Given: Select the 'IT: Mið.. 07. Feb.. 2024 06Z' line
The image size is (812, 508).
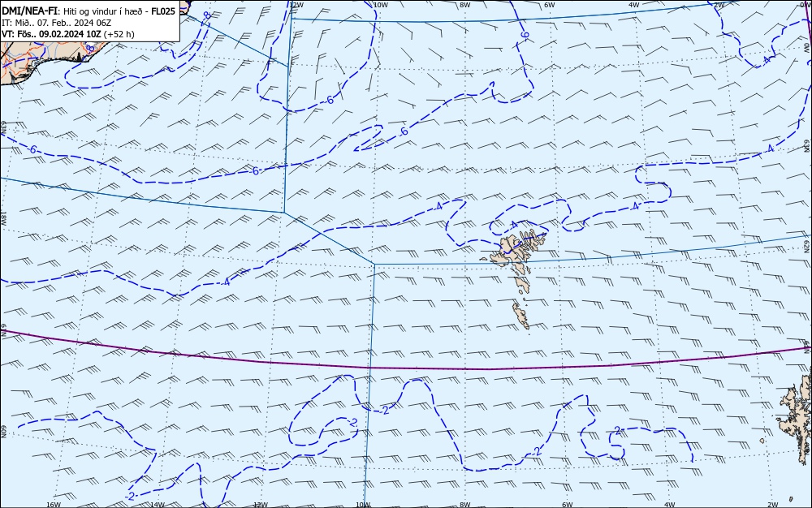Looking at the screenshot, I should click(57, 23).
